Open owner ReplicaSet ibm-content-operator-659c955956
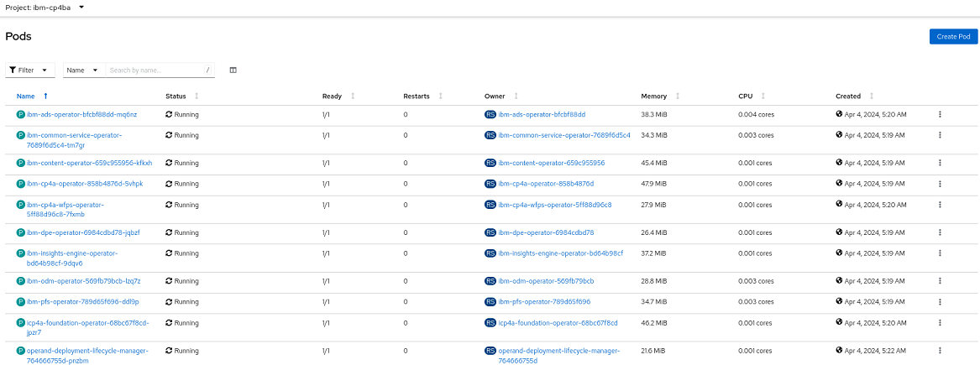The width and height of the screenshot is (980, 365). [x=551, y=163]
